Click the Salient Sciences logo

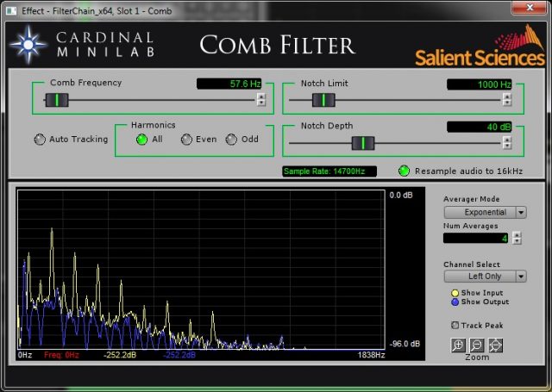[x=480, y=46]
